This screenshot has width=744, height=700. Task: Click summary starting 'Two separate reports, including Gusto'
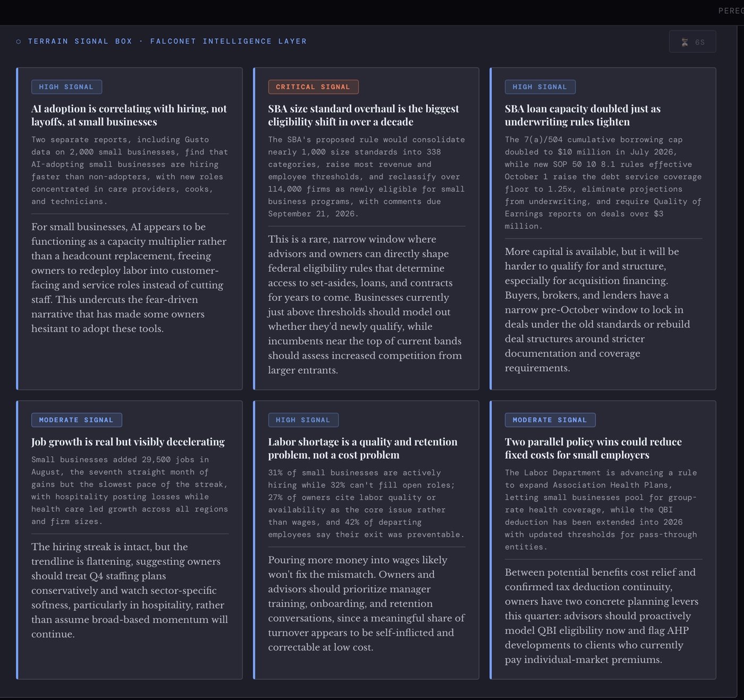130,170
